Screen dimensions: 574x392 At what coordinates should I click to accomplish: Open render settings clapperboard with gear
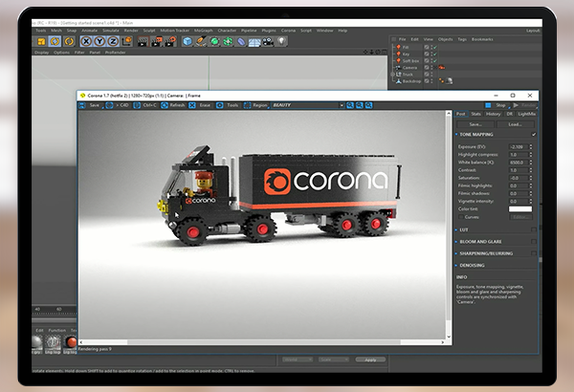170,41
